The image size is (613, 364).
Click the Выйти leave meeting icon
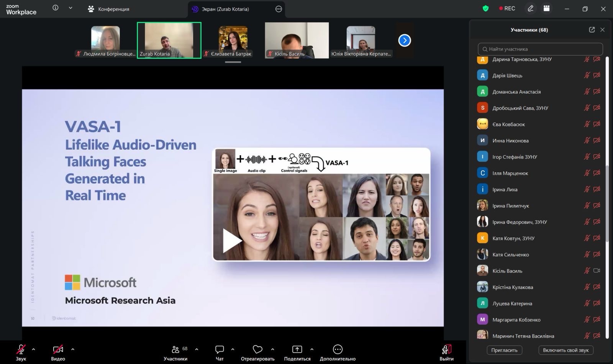click(x=446, y=349)
